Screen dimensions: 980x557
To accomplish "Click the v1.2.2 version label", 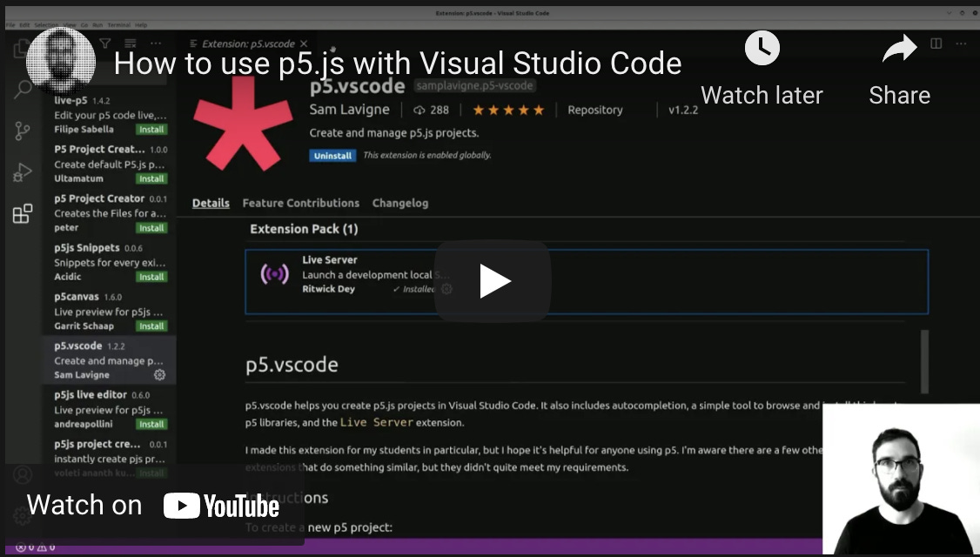I will point(683,110).
